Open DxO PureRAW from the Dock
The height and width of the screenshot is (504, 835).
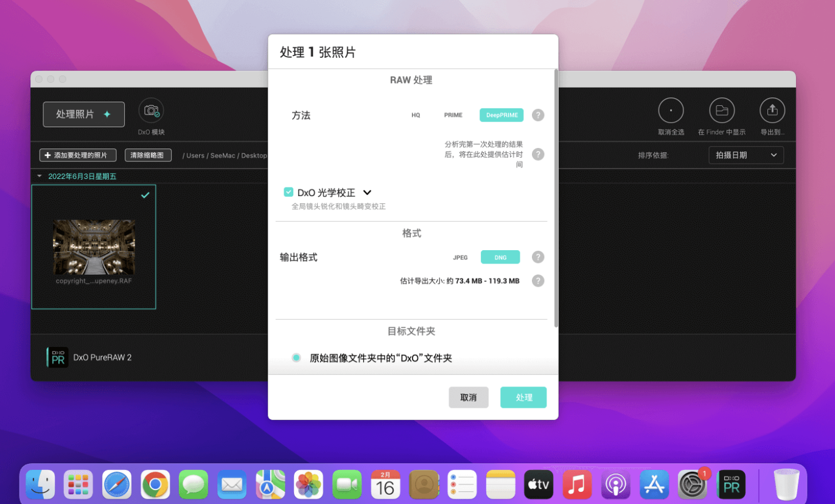[x=731, y=485]
